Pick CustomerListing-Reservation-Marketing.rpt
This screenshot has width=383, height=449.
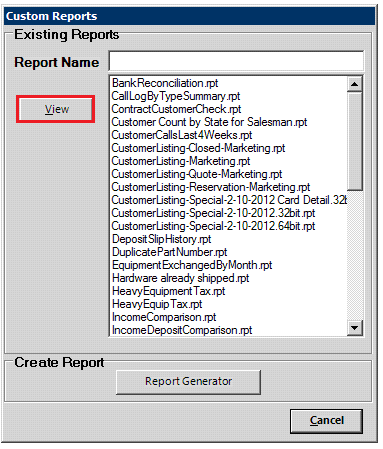point(211,187)
